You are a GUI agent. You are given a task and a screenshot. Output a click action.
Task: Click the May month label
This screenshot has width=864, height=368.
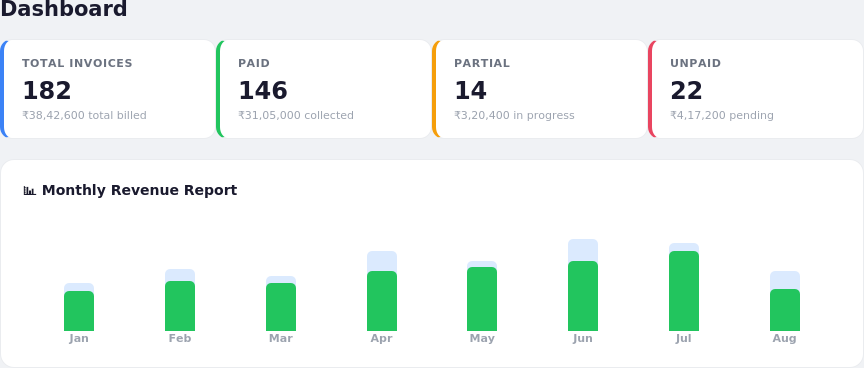click(482, 338)
